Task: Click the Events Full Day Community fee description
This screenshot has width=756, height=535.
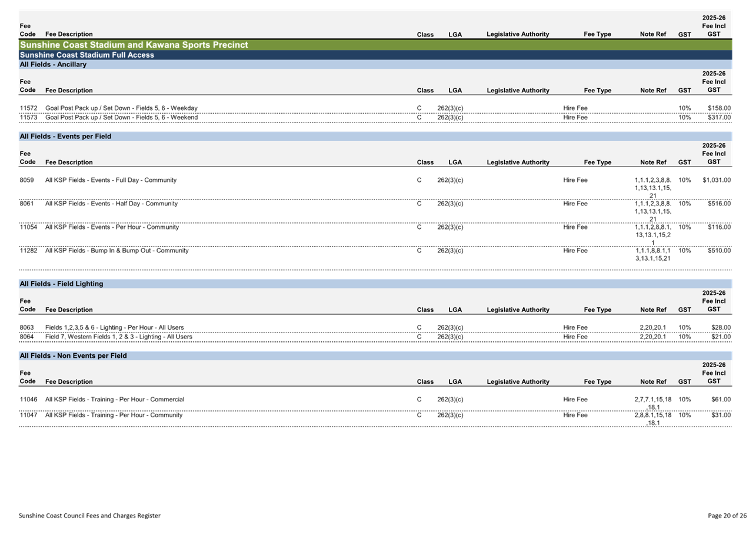Action: tap(111, 180)
